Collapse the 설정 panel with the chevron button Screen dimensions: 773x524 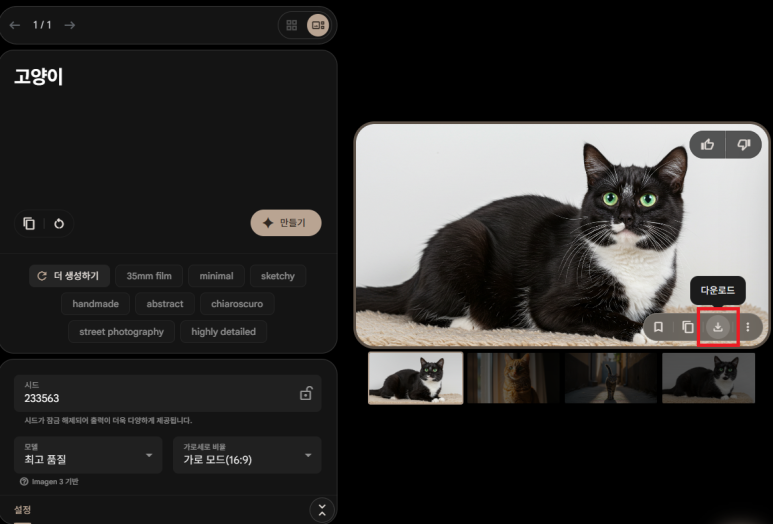321,510
